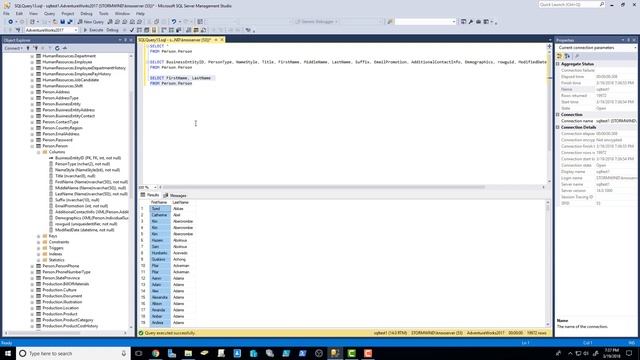Click the Query Options icon

pyautogui.click(x=147, y=30)
